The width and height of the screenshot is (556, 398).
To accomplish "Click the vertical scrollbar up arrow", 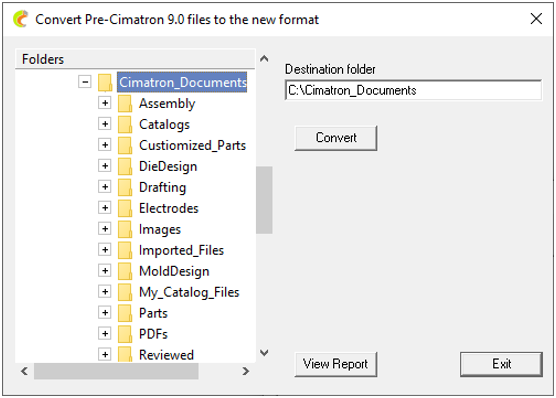I will click(264, 59).
